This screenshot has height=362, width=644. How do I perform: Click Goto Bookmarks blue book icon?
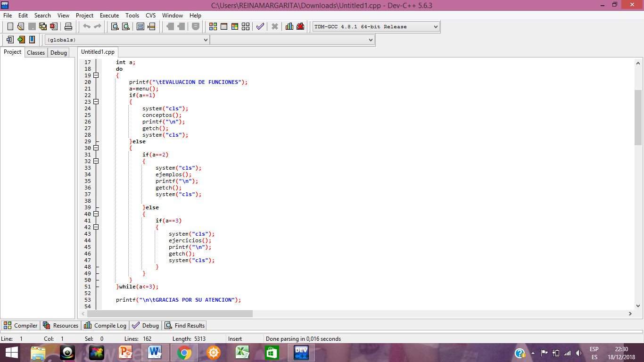click(x=32, y=40)
